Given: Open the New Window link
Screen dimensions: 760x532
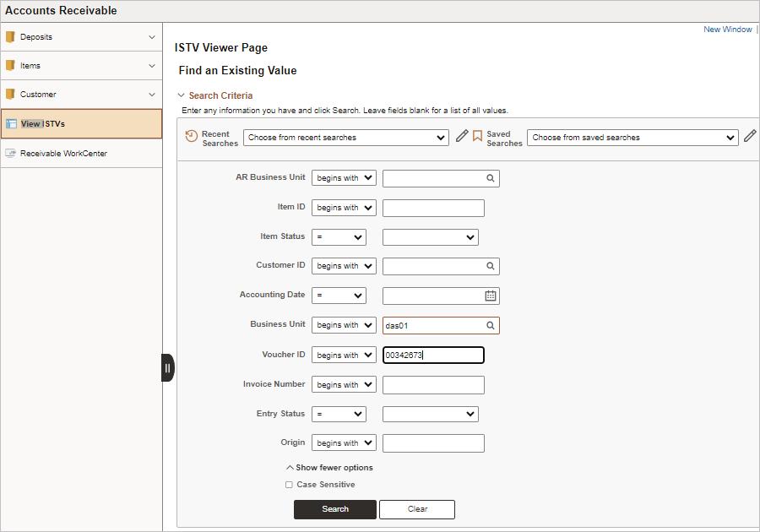Looking at the screenshot, I should click(727, 30).
